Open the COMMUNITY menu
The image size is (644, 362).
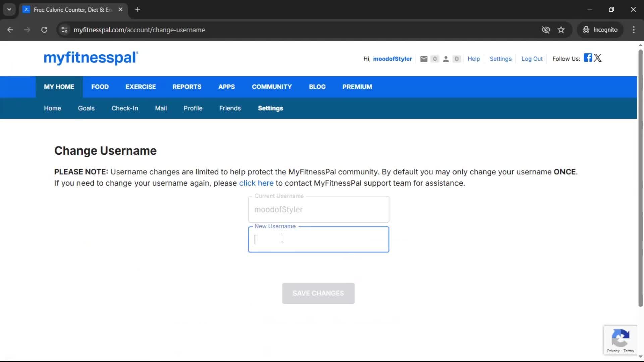[x=272, y=87]
